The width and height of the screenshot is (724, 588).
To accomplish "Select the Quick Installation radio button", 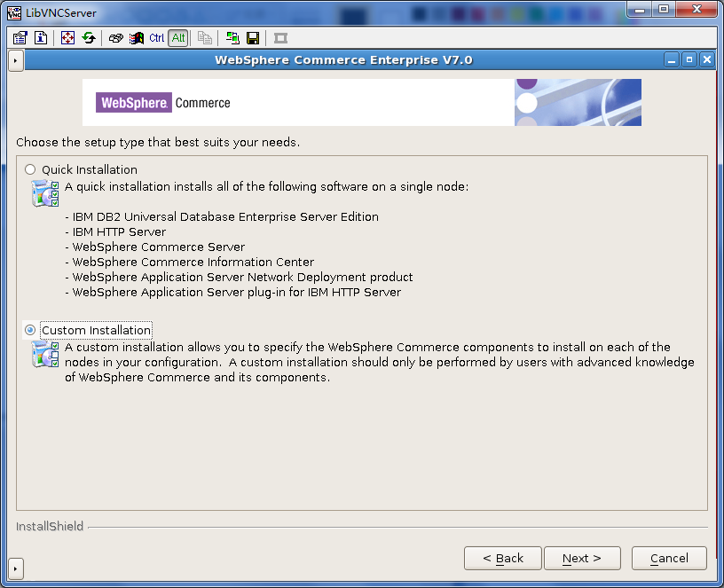I will (x=30, y=169).
